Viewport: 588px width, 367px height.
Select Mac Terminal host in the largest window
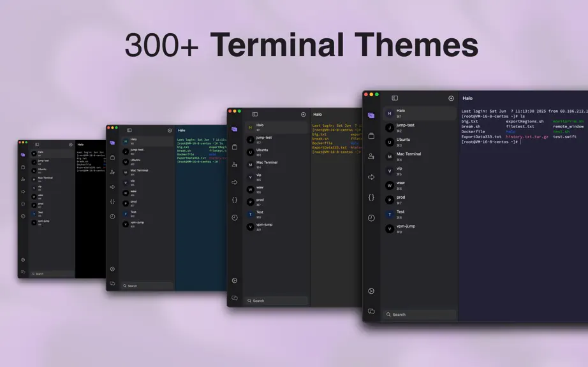click(x=419, y=157)
